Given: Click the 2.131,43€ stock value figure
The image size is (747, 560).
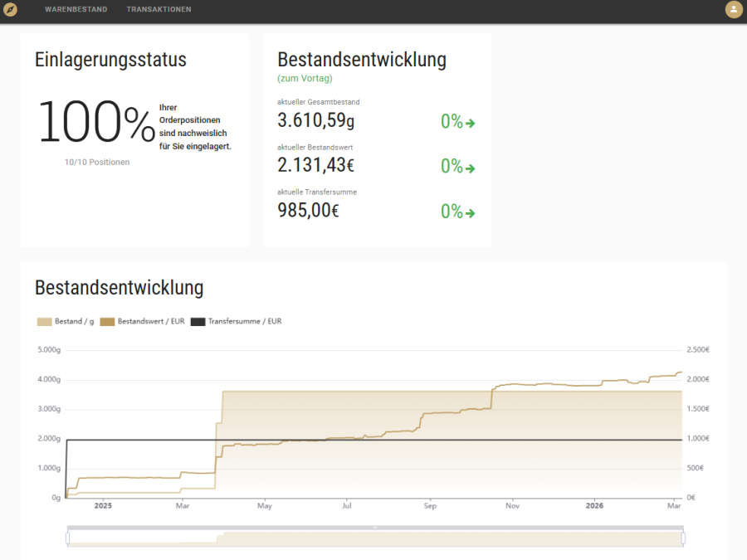Looking at the screenshot, I should [x=315, y=166].
